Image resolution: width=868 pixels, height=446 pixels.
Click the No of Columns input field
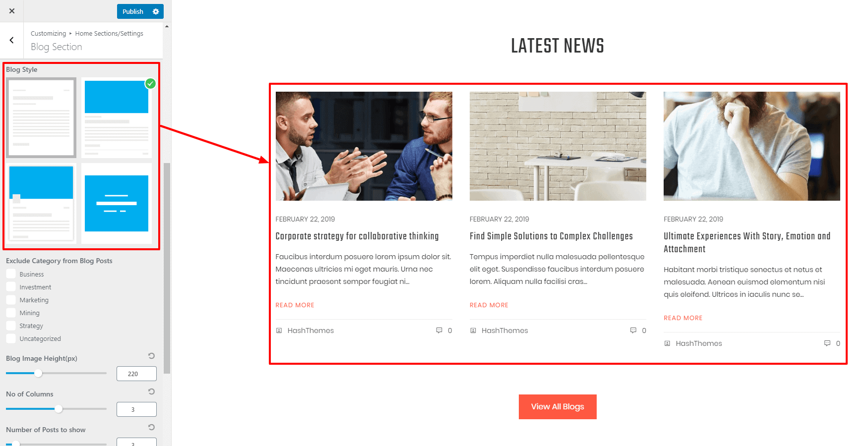pyautogui.click(x=136, y=409)
